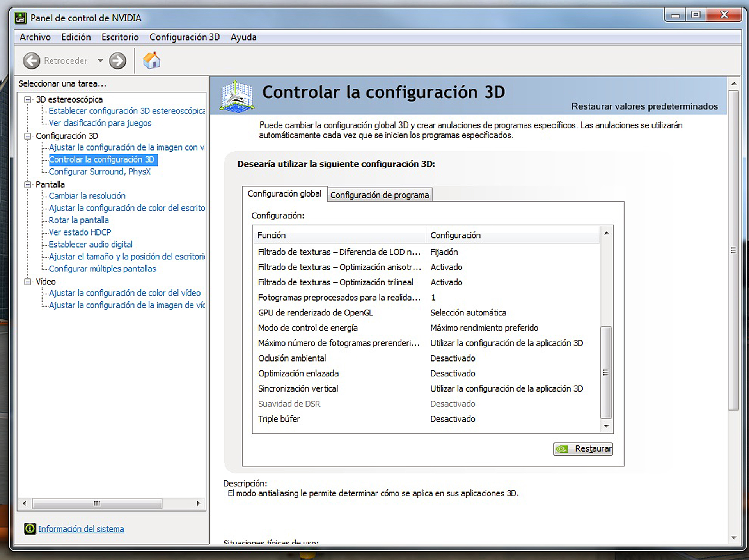Open the Configuración 3D menu

click(x=185, y=37)
